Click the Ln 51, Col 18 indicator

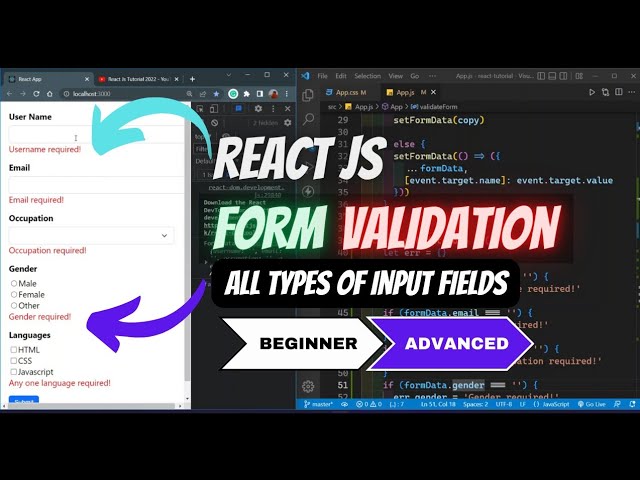pos(438,404)
